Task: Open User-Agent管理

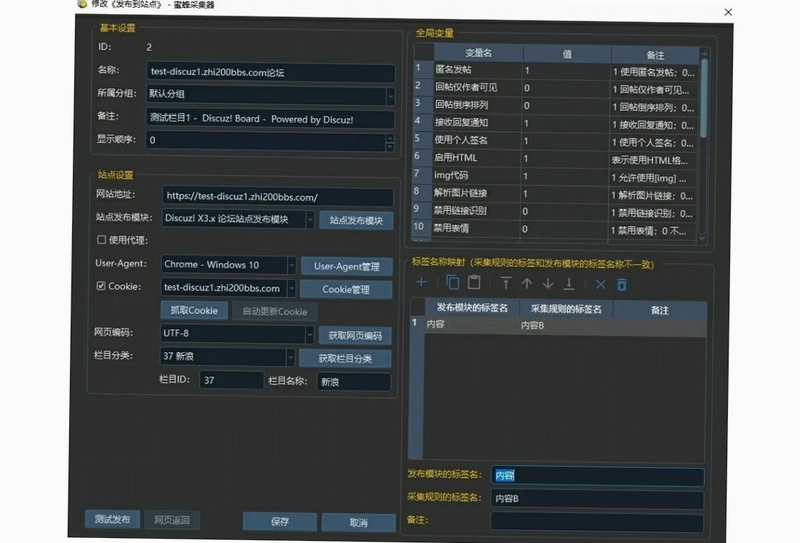Action: click(x=346, y=266)
